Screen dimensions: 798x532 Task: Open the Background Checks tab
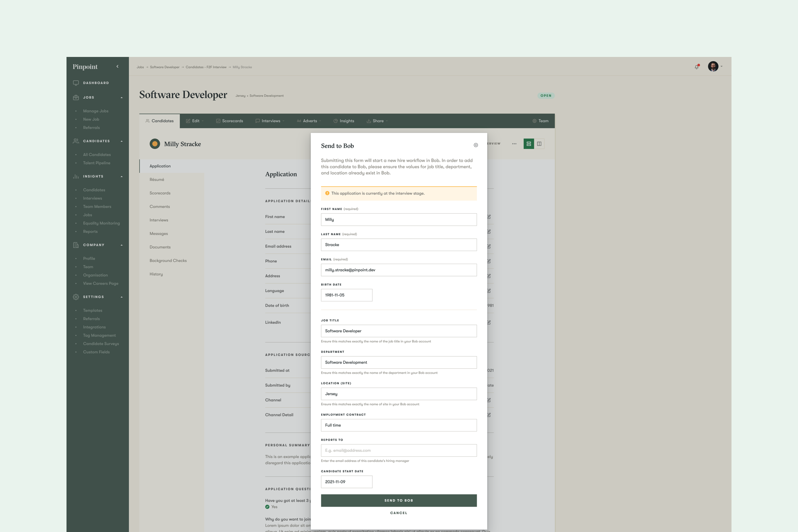[x=168, y=261]
